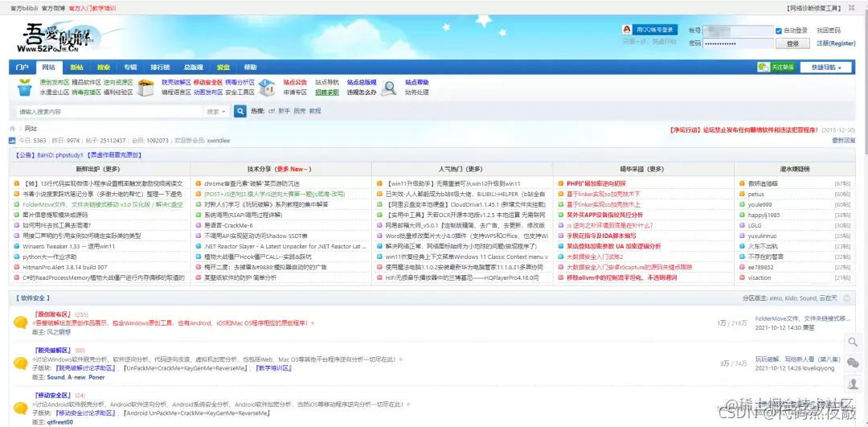Click the QQ penguin login icon
The width and height of the screenshot is (868, 427).
[x=627, y=30]
